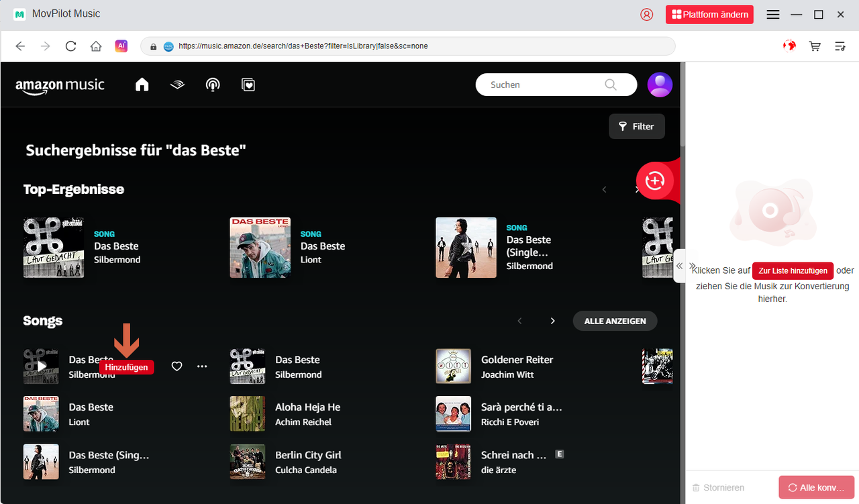The image size is (859, 504).
Task: Go back with the browser back arrow
Action: pyautogui.click(x=20, y=46)
